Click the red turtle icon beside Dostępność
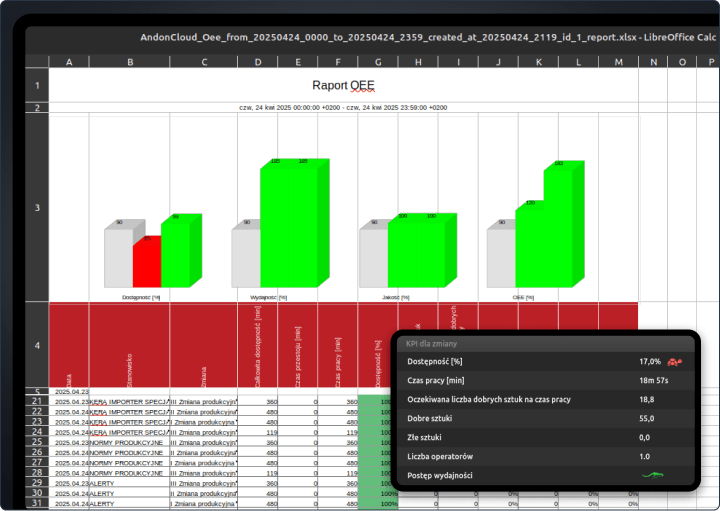 (x=676, y=361)
